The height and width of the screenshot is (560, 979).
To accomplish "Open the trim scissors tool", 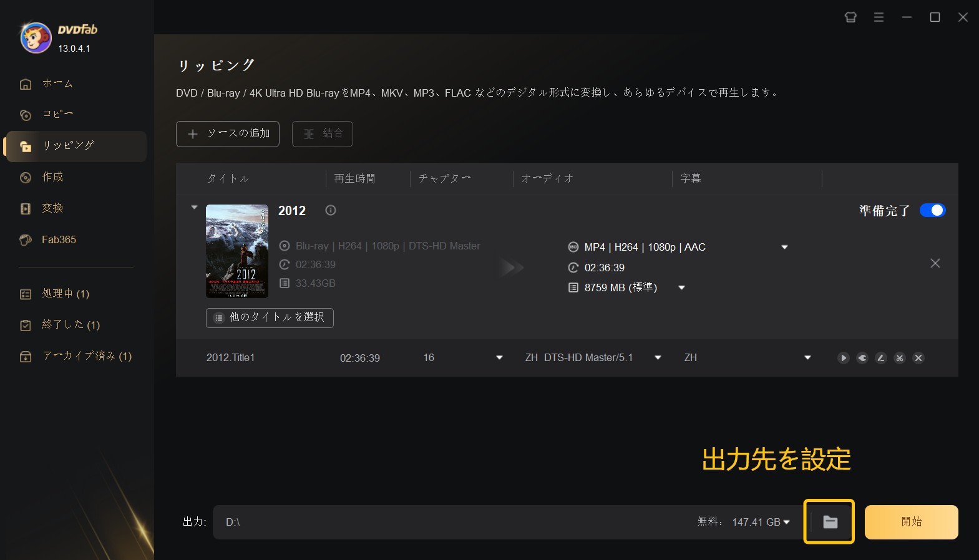I will [x=900, y=358].
